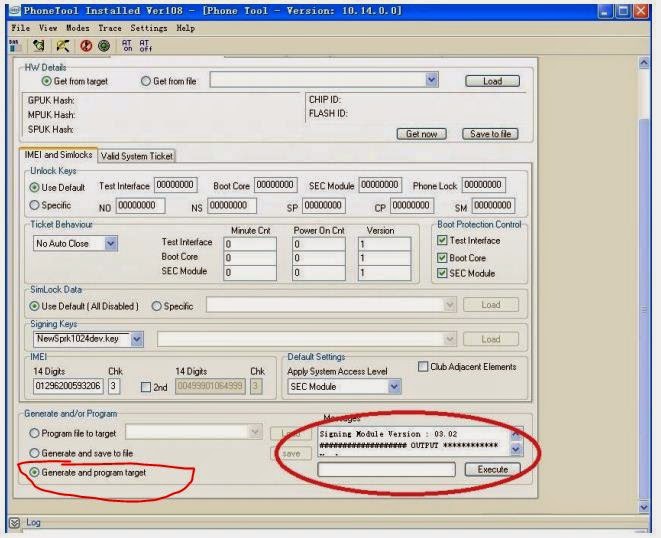Image resolution: width=661 pixels, height=538 pixels.
Task: Click the IMEI Chk digit field
Action: [x=114, y=386]
